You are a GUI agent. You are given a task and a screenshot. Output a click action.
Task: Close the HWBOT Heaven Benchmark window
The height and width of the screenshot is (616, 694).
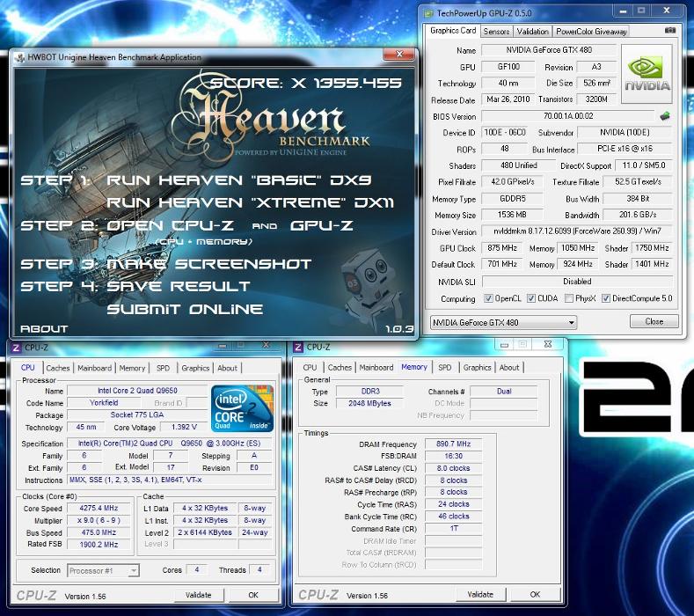tap(399, 54)
